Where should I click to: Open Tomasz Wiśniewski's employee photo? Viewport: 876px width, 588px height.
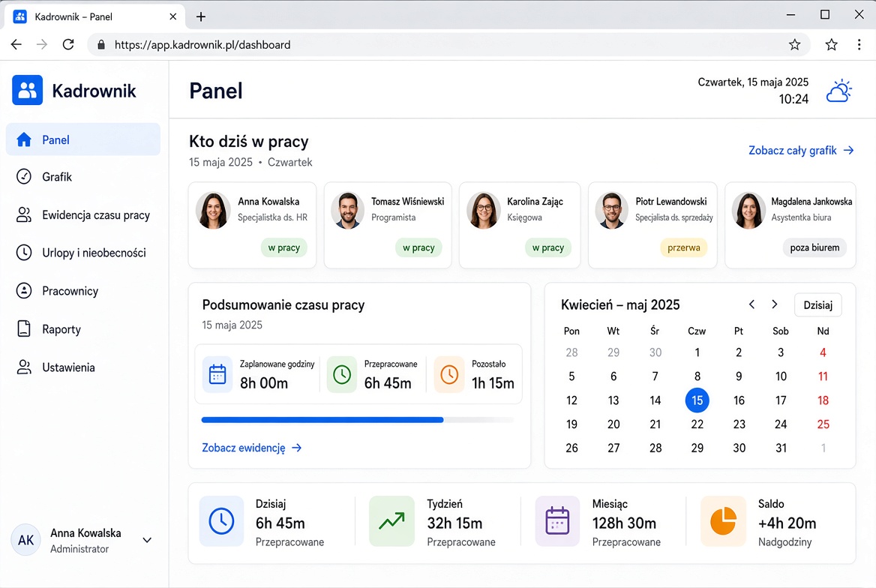click(x=347, y=211)
